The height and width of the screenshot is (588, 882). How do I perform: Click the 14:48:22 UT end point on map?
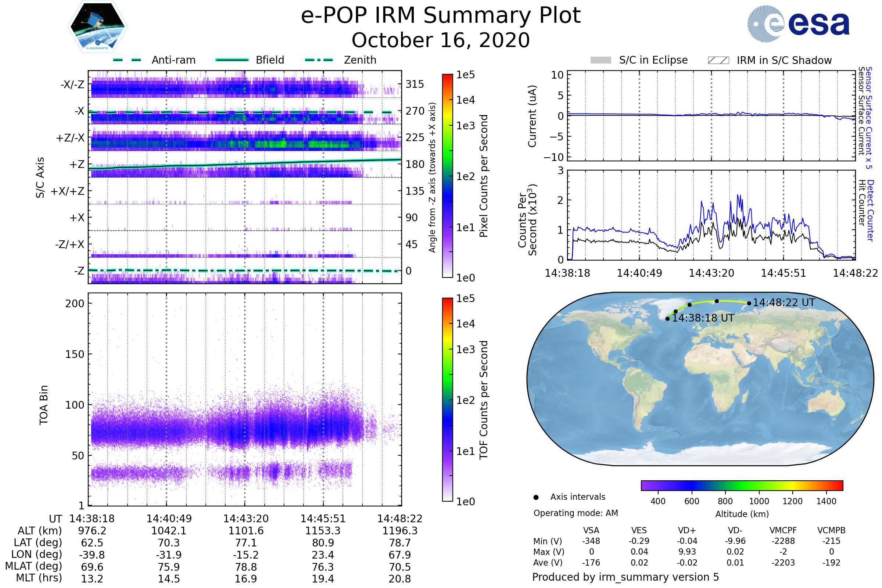point(749,304)
